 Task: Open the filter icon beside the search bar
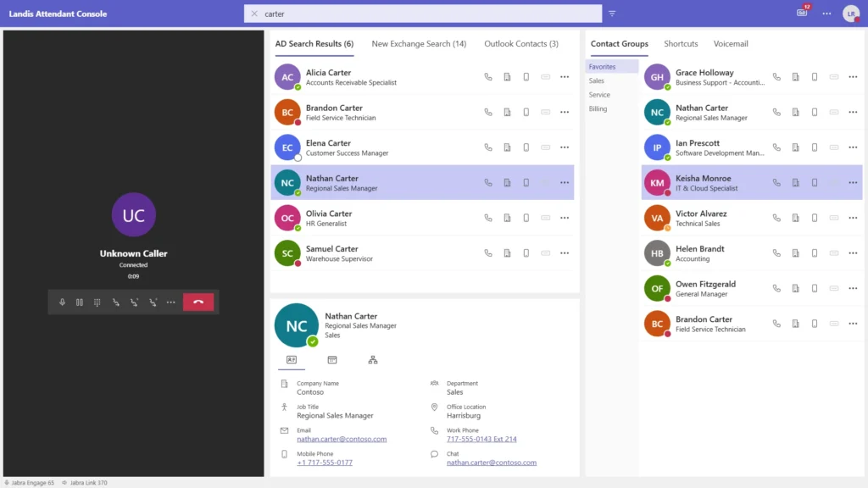point(612,14)
